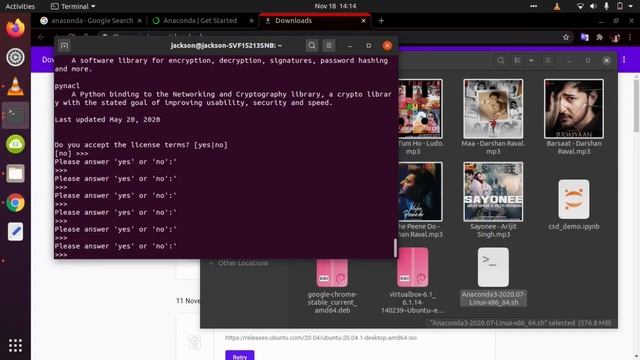Open Terminal app menu in top bar

pyautogui.click(x=73, y=6)
